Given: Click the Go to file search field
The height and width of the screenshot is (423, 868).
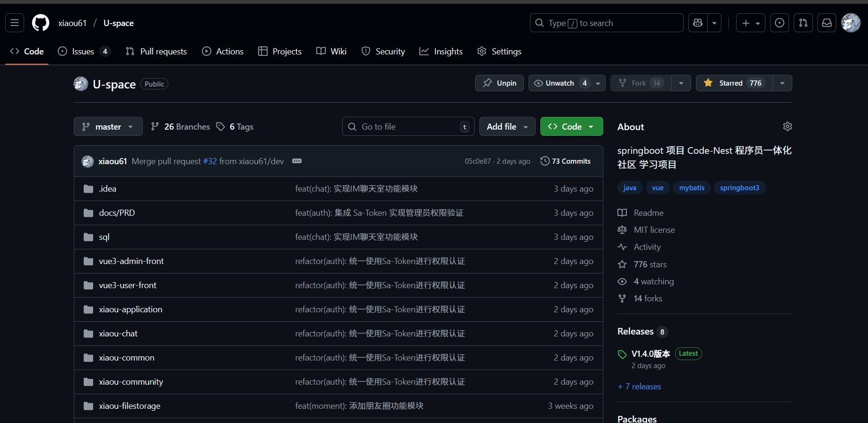Looking at the screenshot, I should point(408,126).
